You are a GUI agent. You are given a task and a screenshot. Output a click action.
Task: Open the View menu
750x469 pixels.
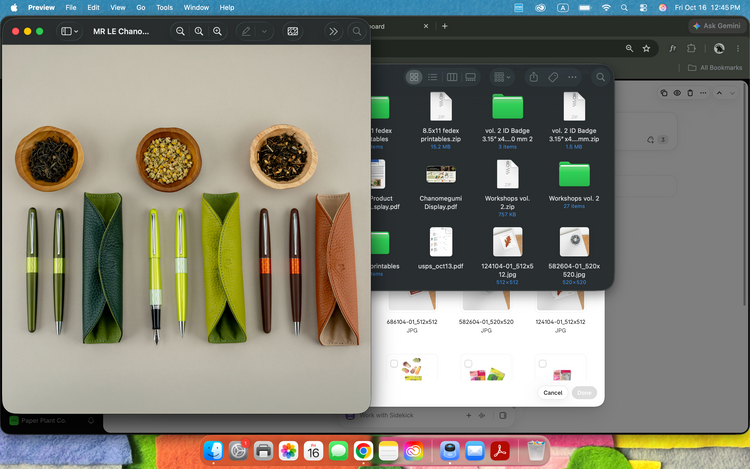[x=117, y=7]
